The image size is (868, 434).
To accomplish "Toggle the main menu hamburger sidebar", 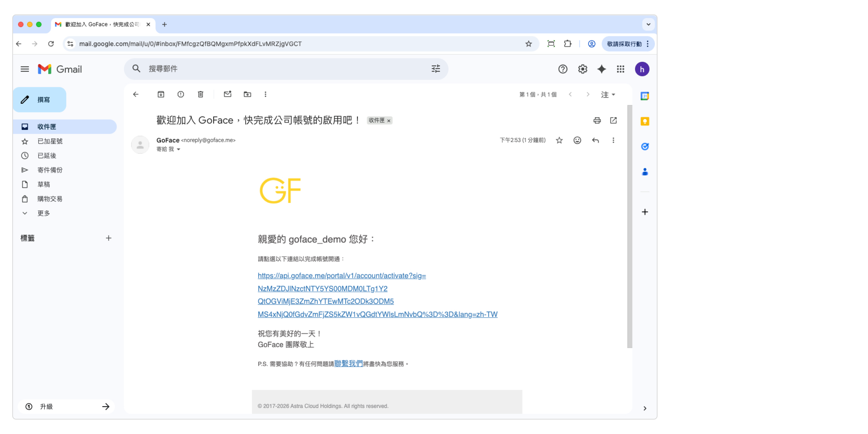I will coord(25,69).
